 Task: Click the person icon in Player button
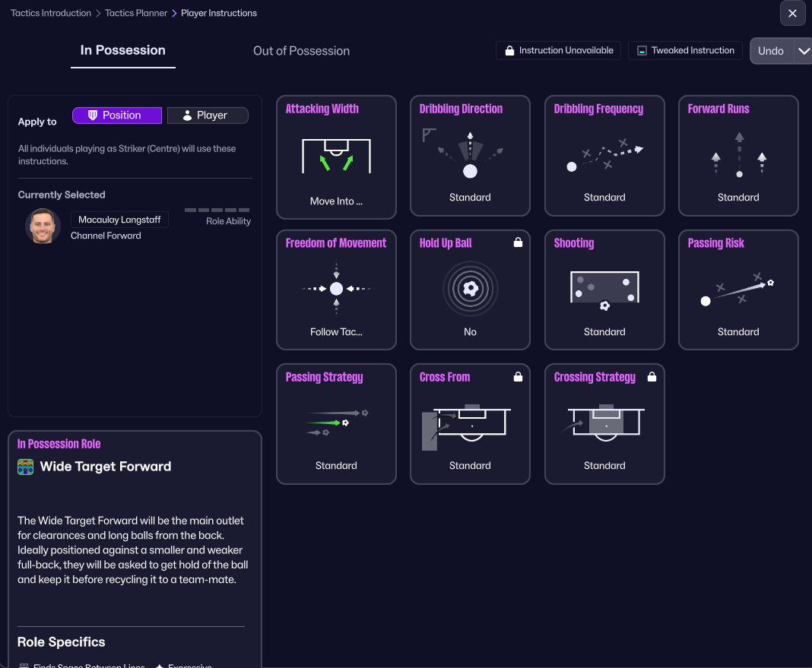188,115
